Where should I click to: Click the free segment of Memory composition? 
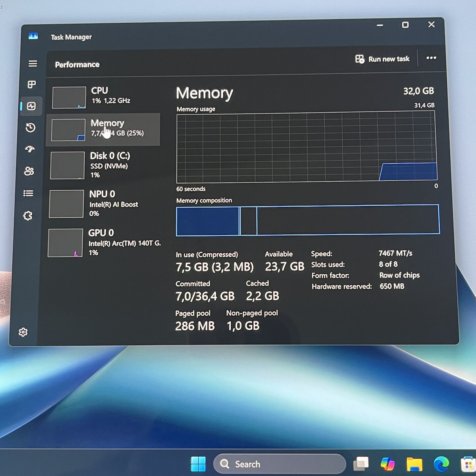[x=348, y=220]
